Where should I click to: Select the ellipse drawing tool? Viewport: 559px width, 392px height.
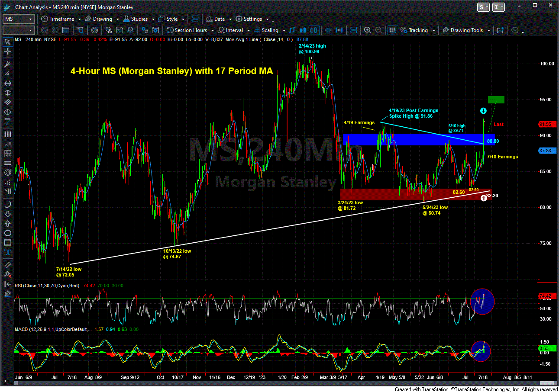(7, 232)
